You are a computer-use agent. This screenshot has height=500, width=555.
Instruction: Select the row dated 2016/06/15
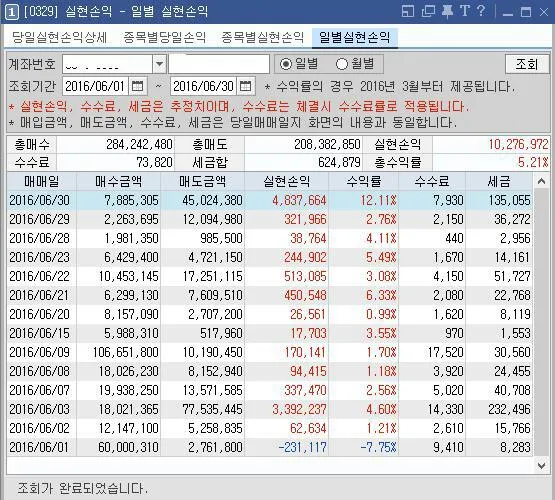coord(270,333)
